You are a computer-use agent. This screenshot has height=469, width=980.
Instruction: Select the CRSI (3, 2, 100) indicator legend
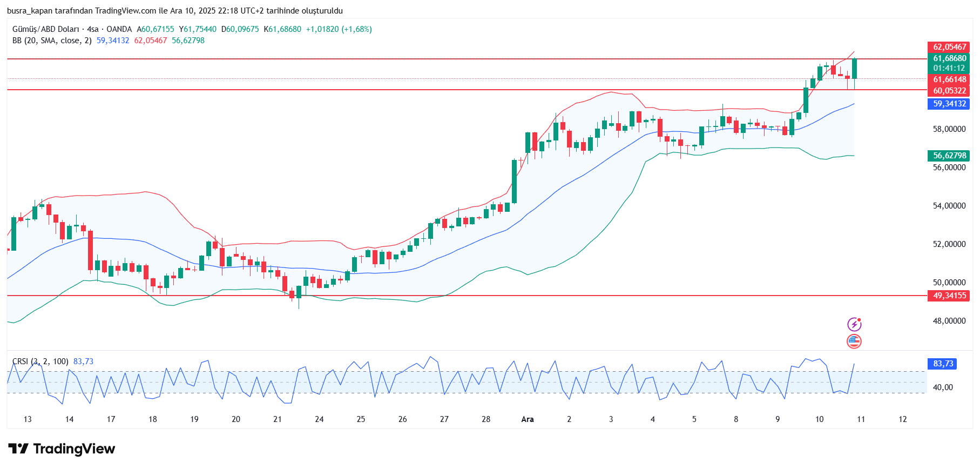[x=40, y=361]
